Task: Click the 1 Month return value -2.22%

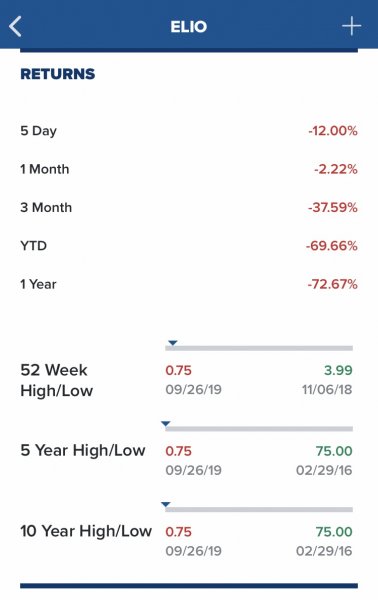Action: click(336, 169)
